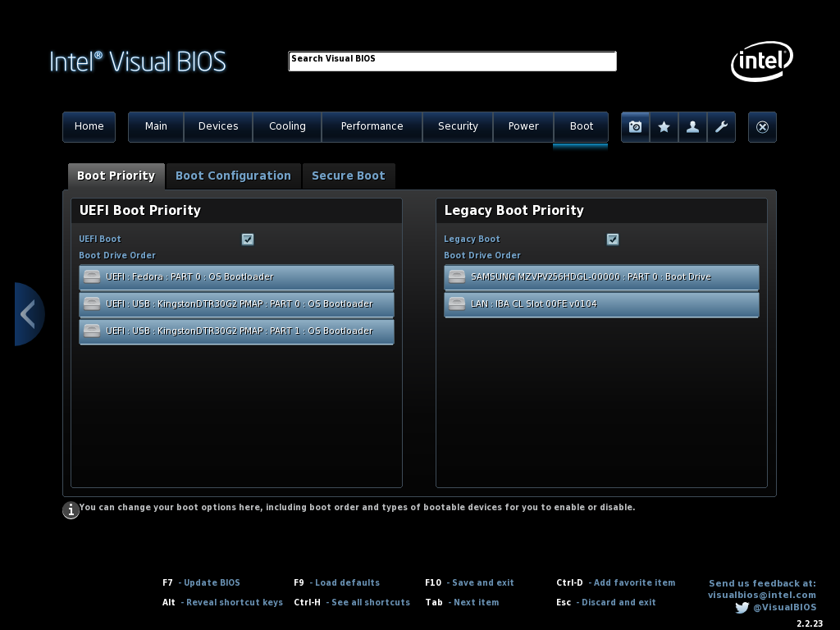The height and width of the screenshot is (630, 840).
Task: Click the camera screenshot icon
Action: pyautogui.click(x=635, y=127)
